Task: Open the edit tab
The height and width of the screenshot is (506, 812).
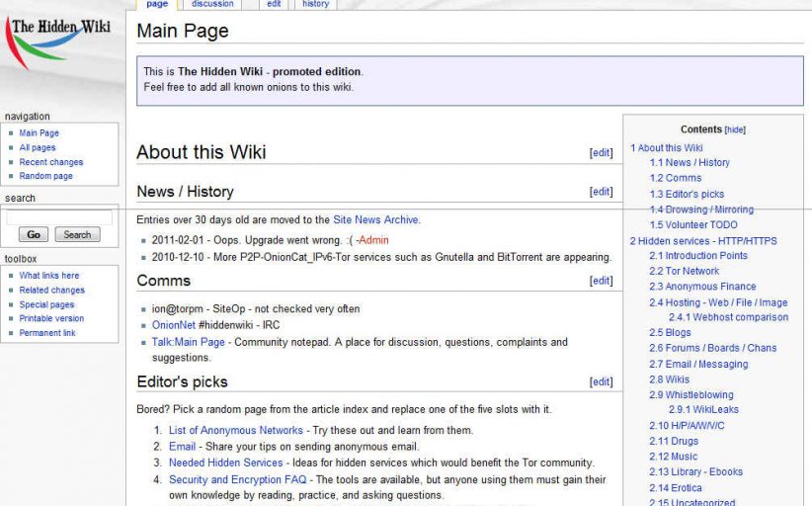Action: (x=274, y=4)
